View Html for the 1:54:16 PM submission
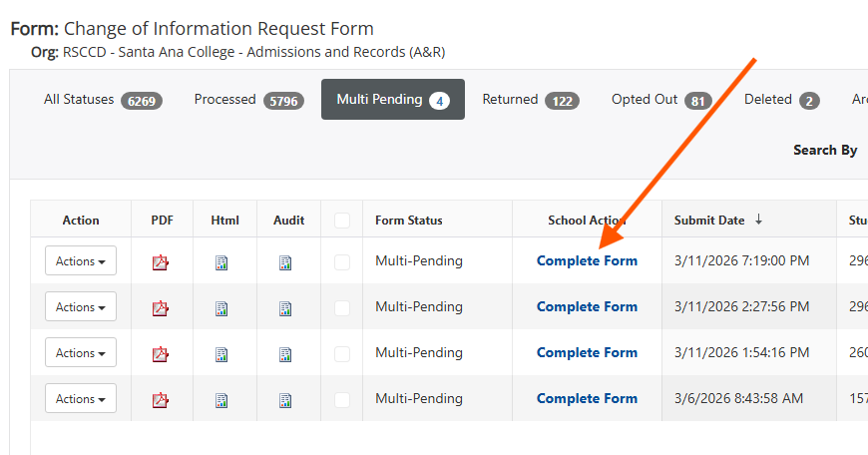The image size is (868, 455). (221, 354)
